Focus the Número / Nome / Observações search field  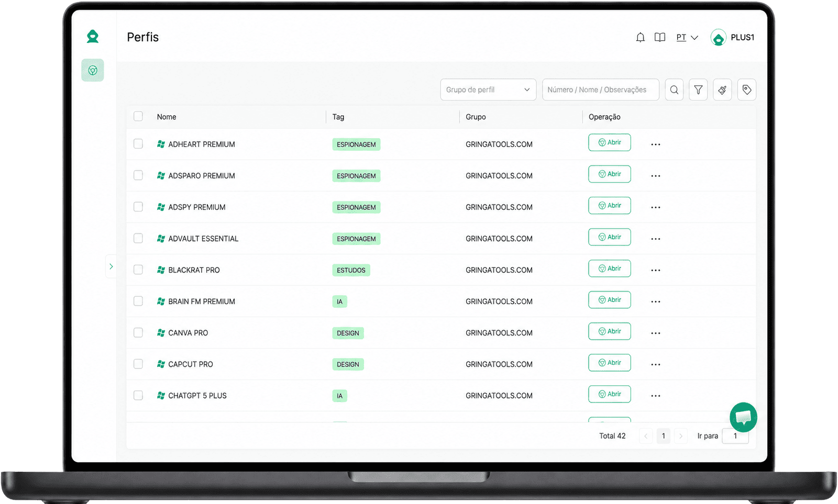click(x=601, y=90)
